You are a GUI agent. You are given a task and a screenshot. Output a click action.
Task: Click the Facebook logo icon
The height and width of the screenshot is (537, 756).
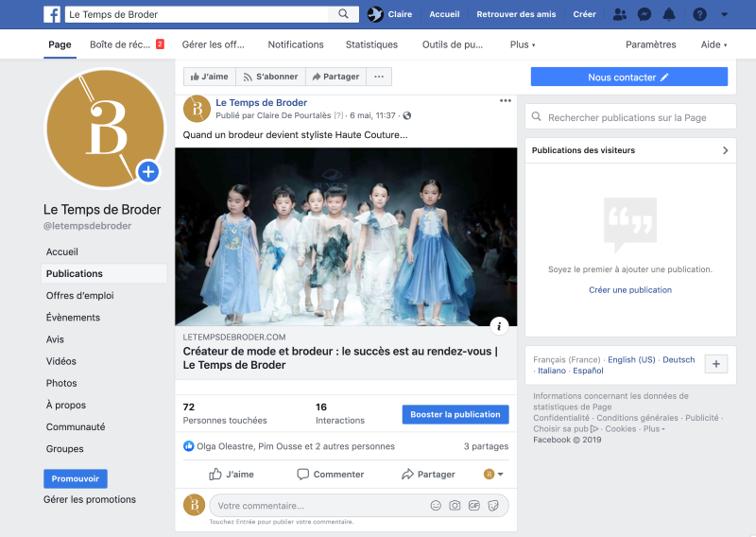tap(52, 14)
